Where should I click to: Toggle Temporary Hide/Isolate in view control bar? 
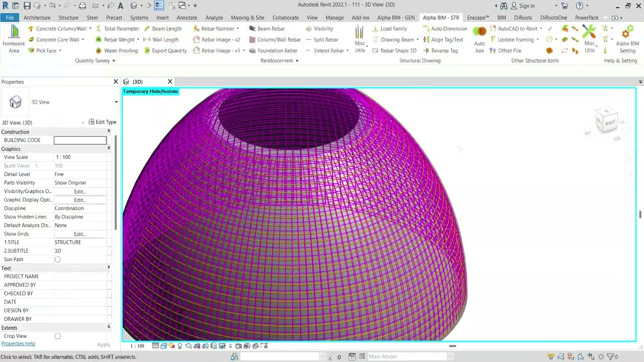coord(222,346)
